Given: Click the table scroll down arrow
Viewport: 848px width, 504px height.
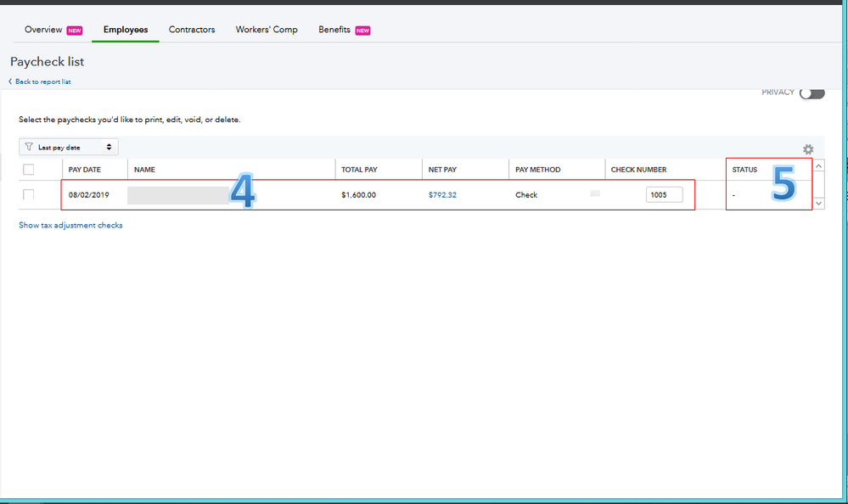Looking at the screenshot, I should pyautogui.click(x=819, y=204).
